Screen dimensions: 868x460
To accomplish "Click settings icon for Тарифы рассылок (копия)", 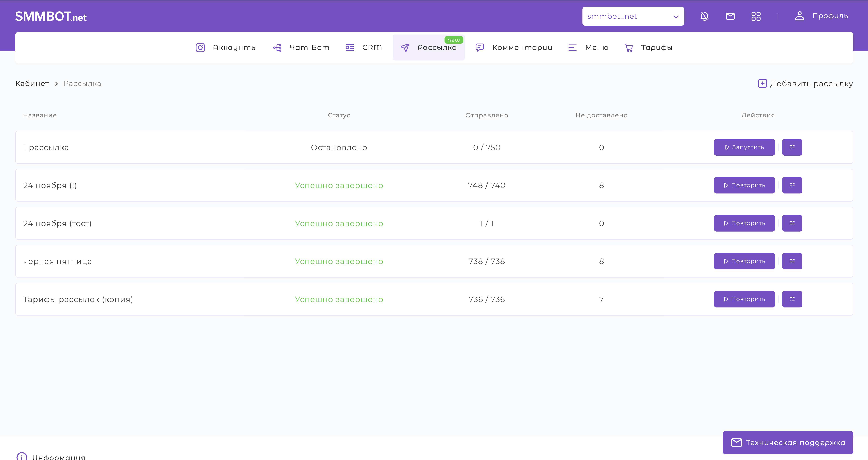I will tap(792, 299).
